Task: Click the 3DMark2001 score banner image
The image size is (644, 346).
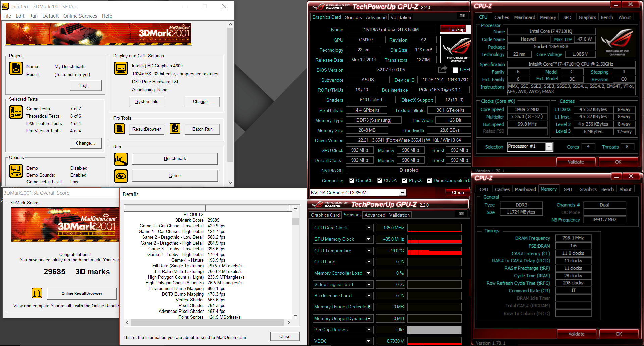Action: point(65,224)
